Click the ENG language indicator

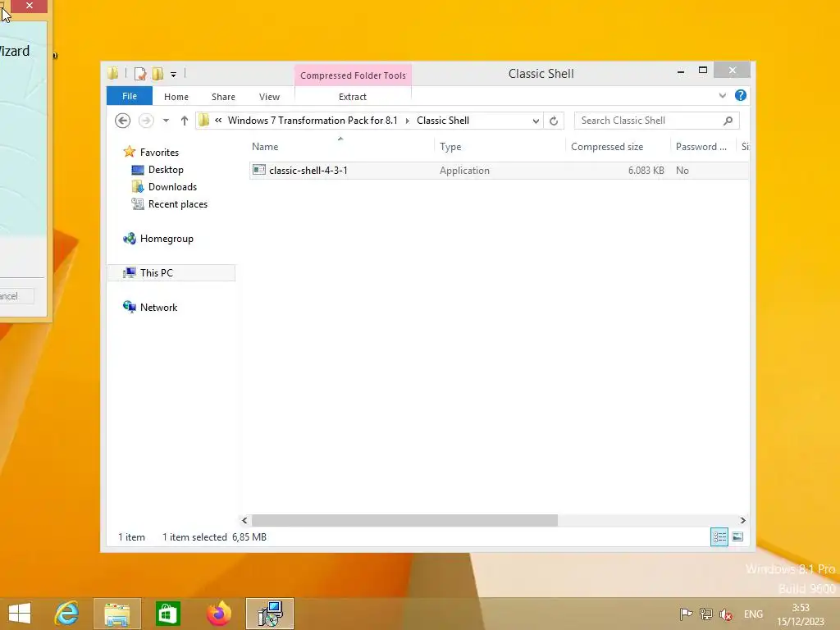[753, 614]
